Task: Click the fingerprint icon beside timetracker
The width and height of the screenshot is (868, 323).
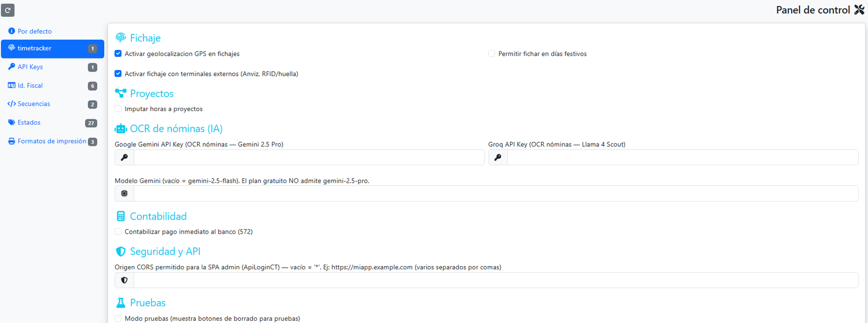Action: pyautogui.click(x=11, y=48)
